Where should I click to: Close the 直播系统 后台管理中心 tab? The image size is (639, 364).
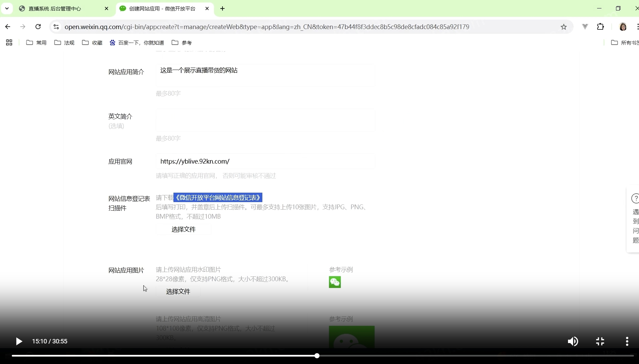(106, 8)
